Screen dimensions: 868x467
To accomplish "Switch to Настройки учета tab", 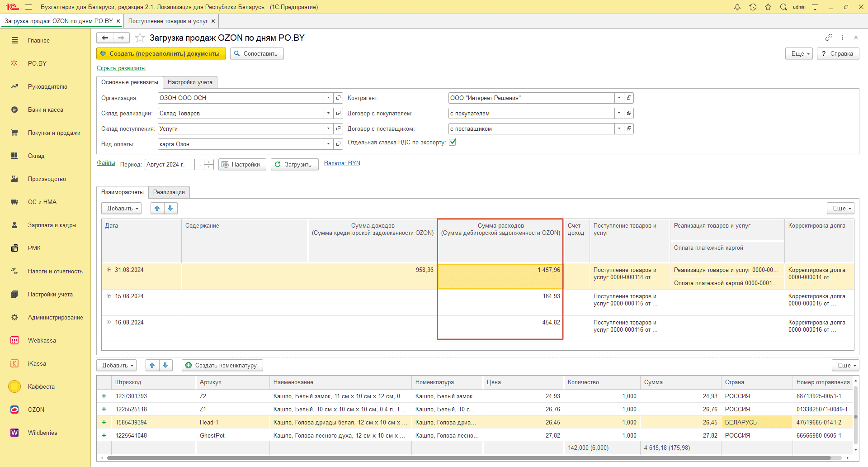I will tap(190, 82).
